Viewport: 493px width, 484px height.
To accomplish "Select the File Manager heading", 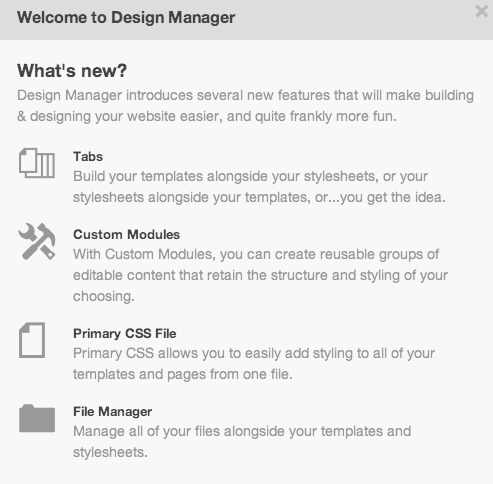I will point(113,412).
